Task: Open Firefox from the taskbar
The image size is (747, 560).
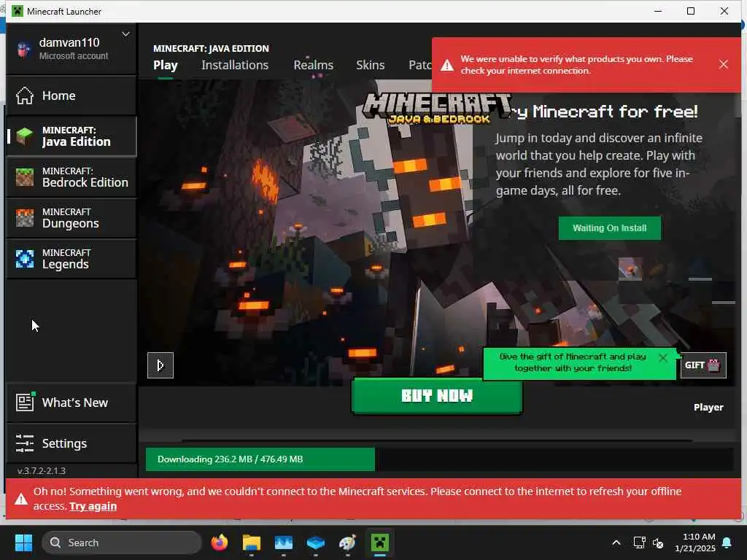Action: [x=219, y=542]
